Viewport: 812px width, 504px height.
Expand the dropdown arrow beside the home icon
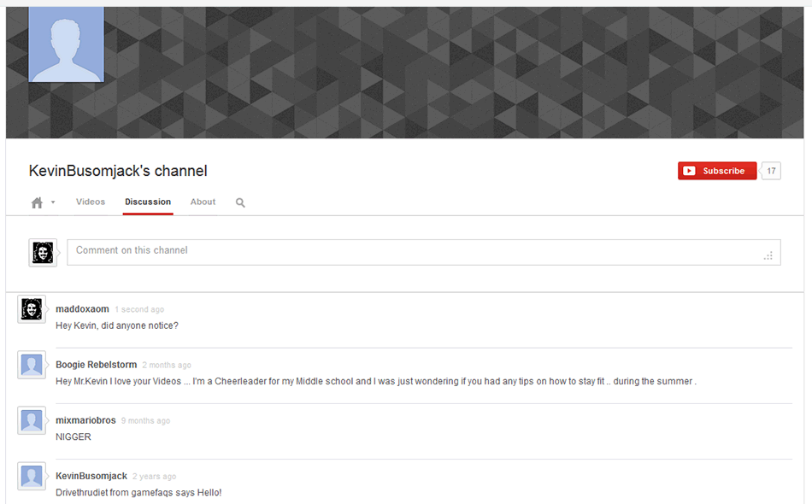[x=53, y=202]
